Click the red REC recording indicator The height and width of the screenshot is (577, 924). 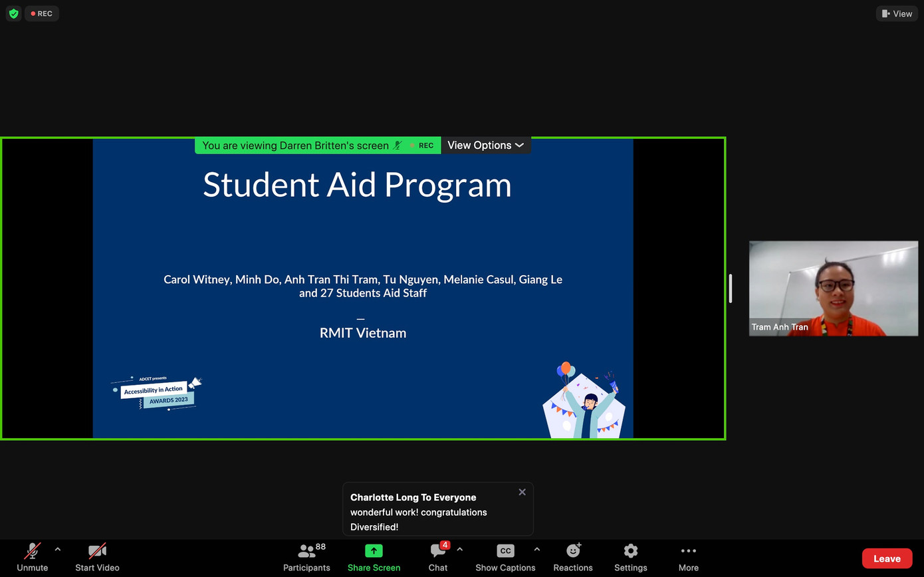[x=42, y=13]
